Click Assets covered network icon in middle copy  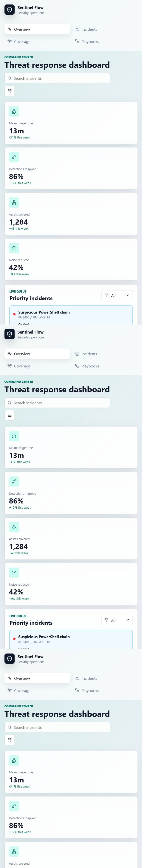(x=14, y=527)
